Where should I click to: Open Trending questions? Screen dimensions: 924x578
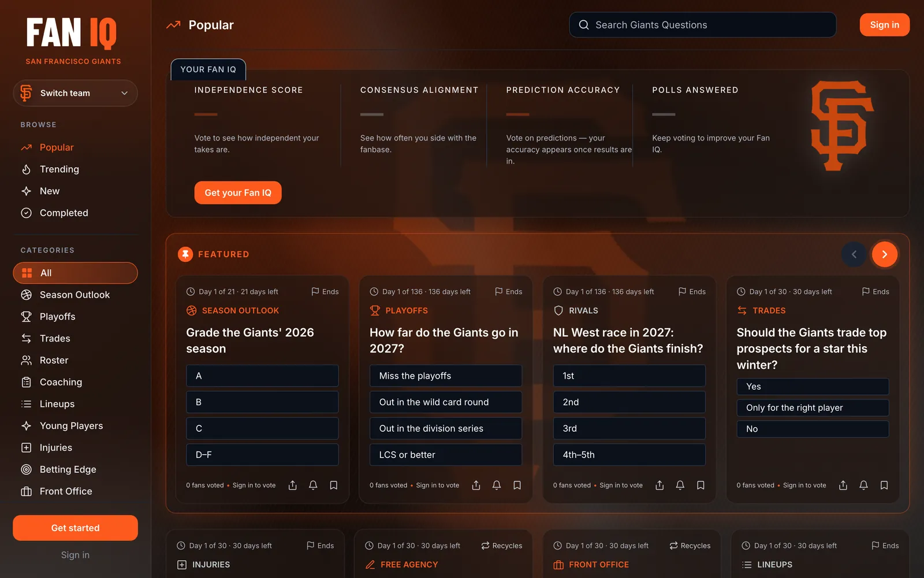[75, 169]
